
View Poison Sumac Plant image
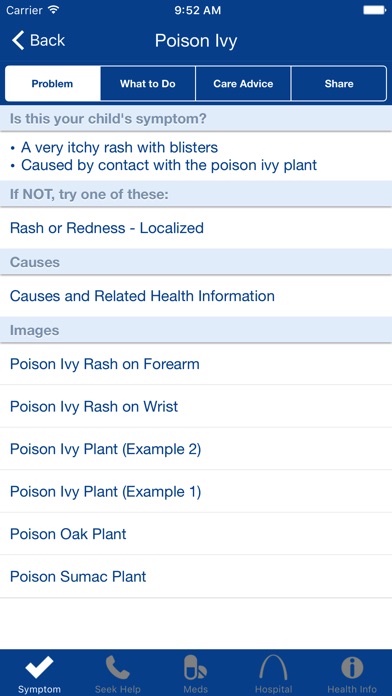(196, 577)
